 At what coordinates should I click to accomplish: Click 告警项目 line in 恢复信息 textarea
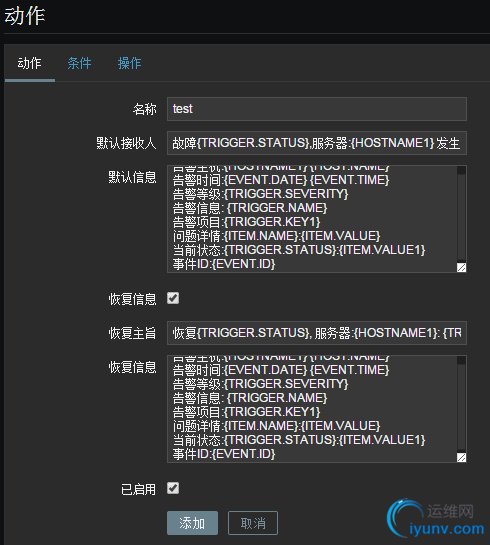pos(246,412)
